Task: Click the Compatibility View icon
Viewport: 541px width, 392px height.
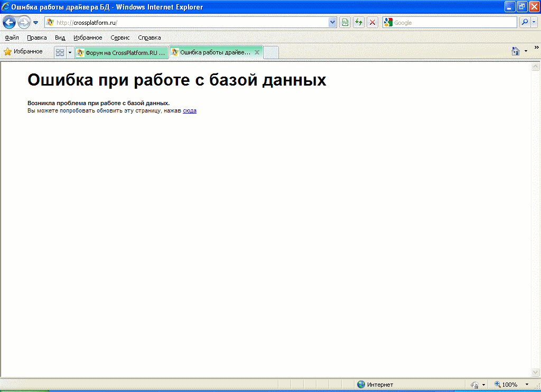Action: click(x=345, y=22)
